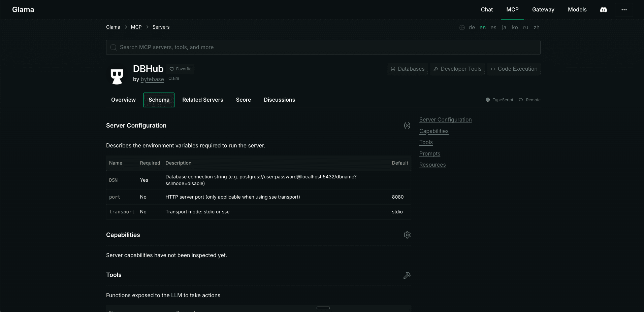Viewport: 644px width, 312px height.
Task: Click the DBHub server logo
Action: (117, 75)
